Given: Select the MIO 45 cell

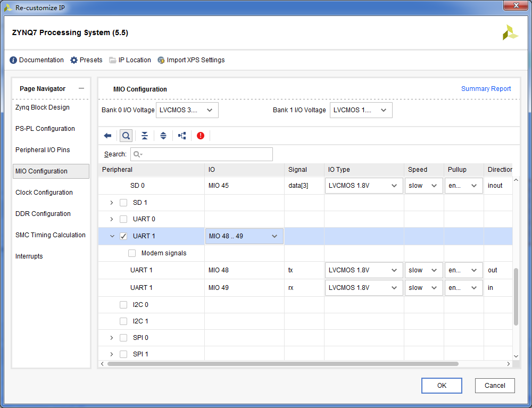Looking at the screenshot, I should (x=244, y=186).
